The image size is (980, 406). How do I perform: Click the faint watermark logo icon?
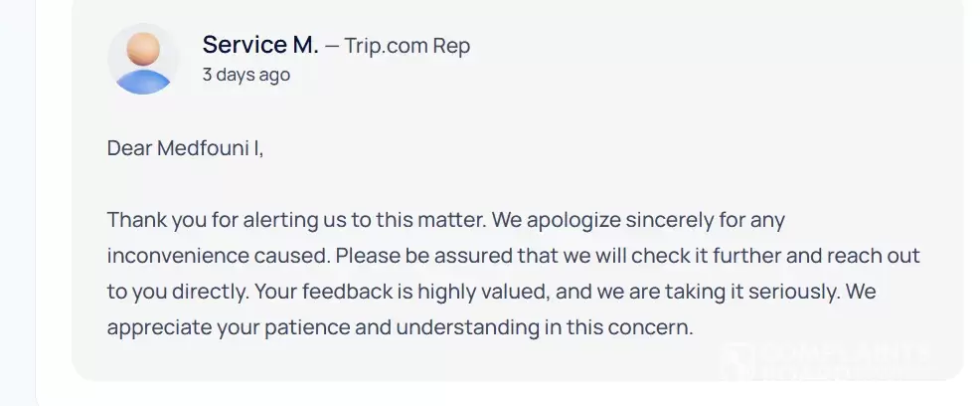[735, 361]
